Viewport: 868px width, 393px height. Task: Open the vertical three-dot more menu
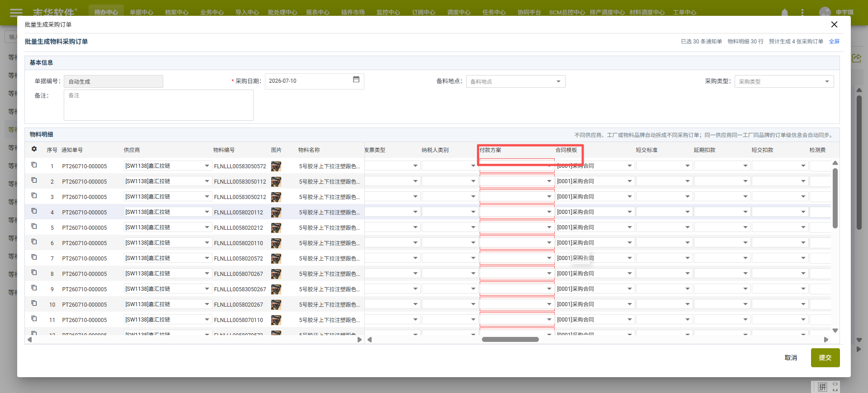click(x=802, y=13)
